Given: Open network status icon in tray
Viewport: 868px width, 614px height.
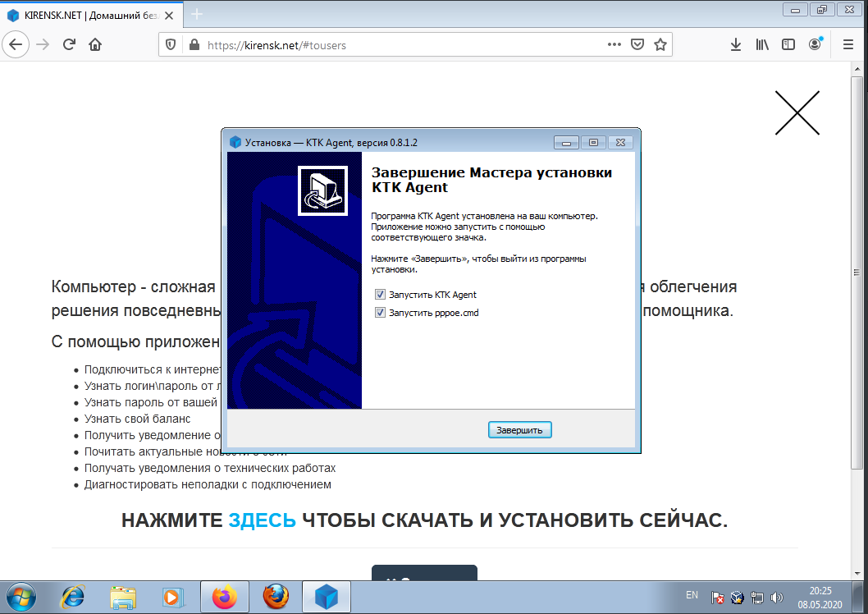Looking at the screenshot, I should pos(756,598).
